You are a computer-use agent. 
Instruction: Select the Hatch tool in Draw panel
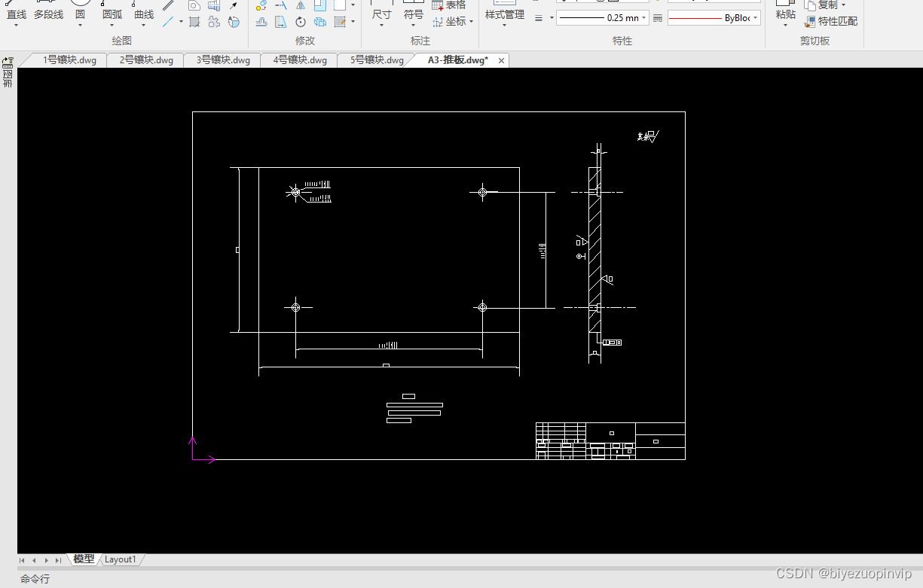pos(194,22)
